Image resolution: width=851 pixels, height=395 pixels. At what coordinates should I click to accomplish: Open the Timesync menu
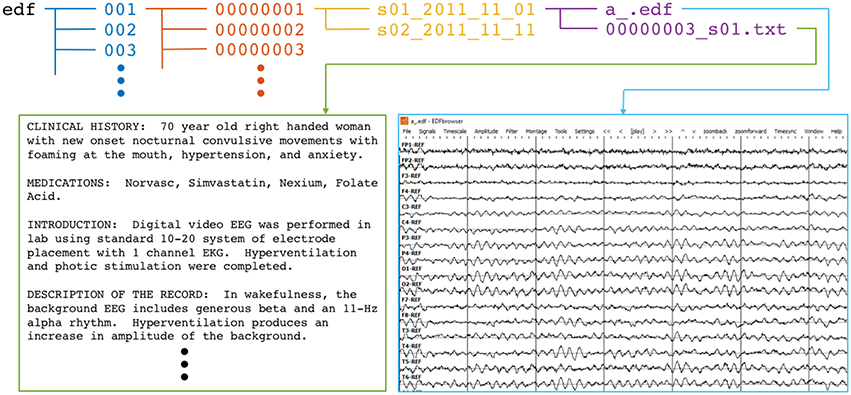tap(785, 132)
